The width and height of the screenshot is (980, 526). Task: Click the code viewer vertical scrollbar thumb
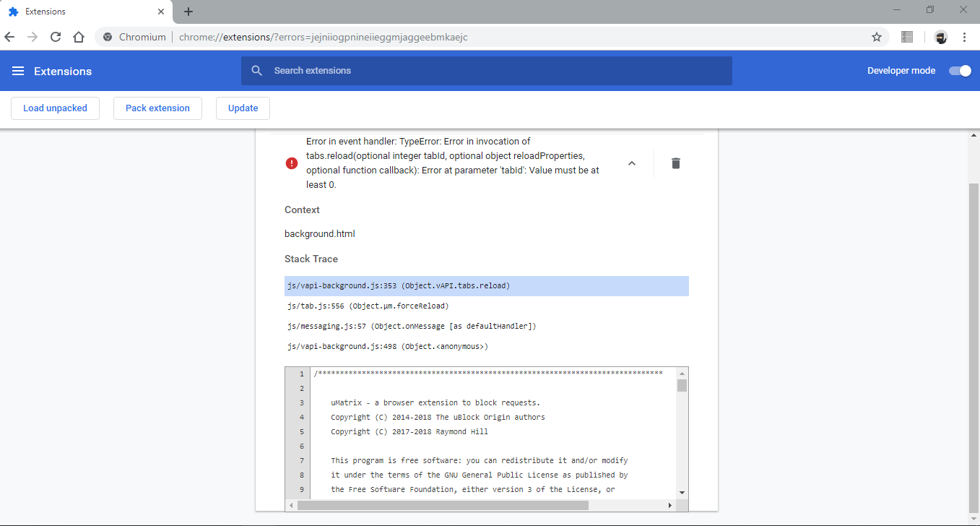682,385
